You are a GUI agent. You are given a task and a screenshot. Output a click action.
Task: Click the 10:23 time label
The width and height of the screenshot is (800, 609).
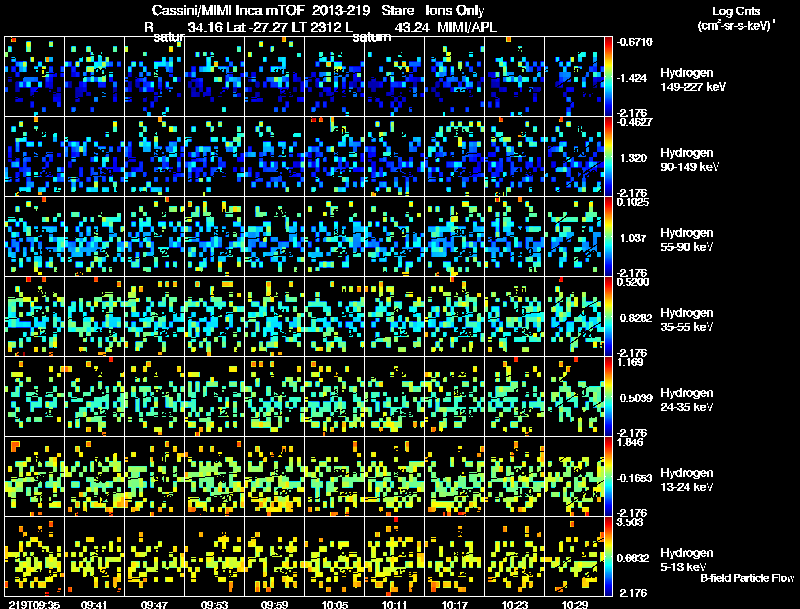(x=515, y=604)
